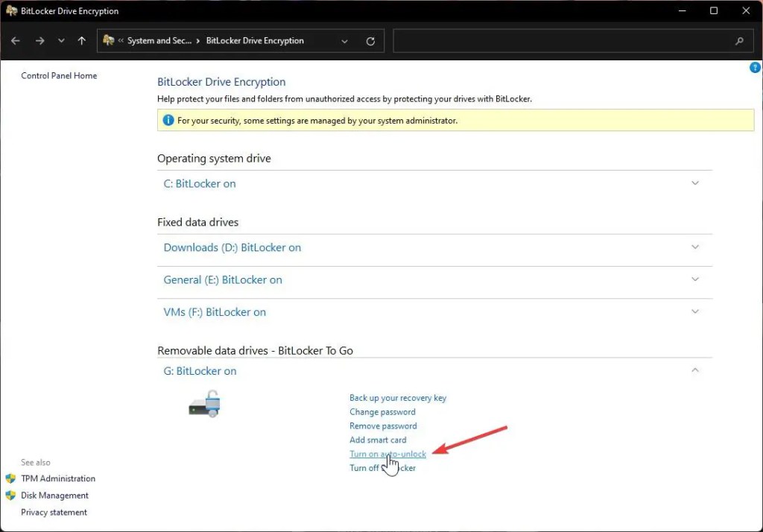Viewport: 763px width, 532px height.
Task: Refresh the BitLocker page
Action: pos(370,42)
